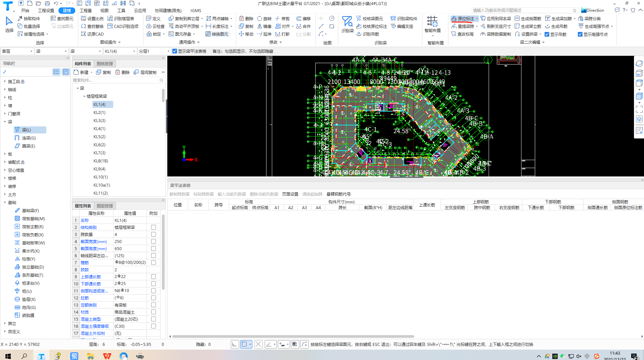
Task: Click 页面设置 in beam table toolbar
Action: 290,194
